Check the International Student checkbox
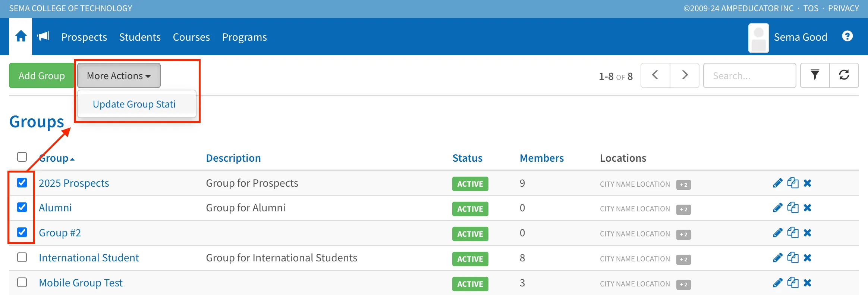Image resolution: width=868 pixels, height=295 pixels. [22, 257]
